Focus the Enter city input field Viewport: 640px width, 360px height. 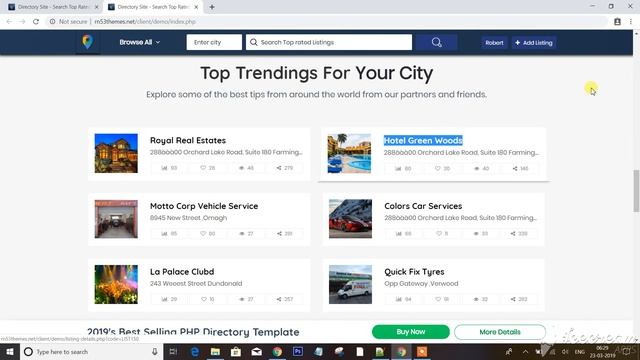click(214, 42)
